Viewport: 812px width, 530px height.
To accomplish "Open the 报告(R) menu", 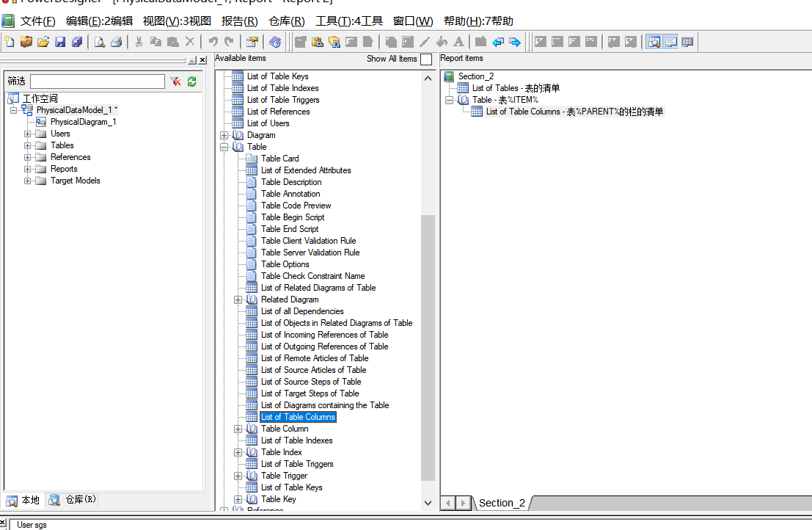I will tap(239, 21).
